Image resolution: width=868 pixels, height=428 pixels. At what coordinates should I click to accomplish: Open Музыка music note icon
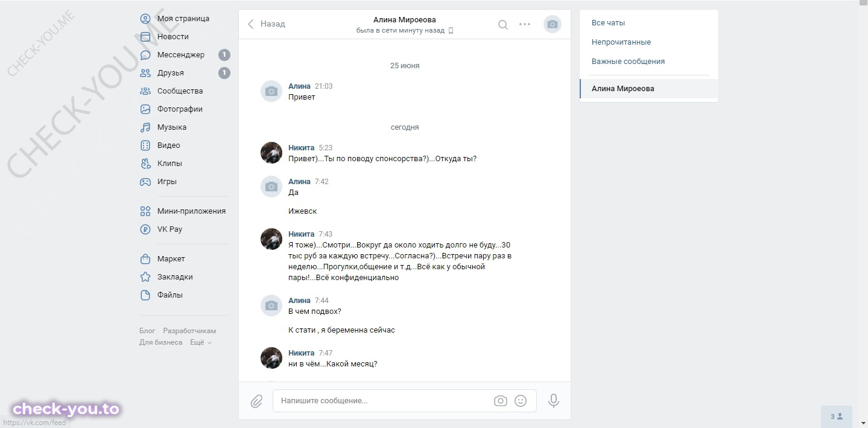[145, 127]
